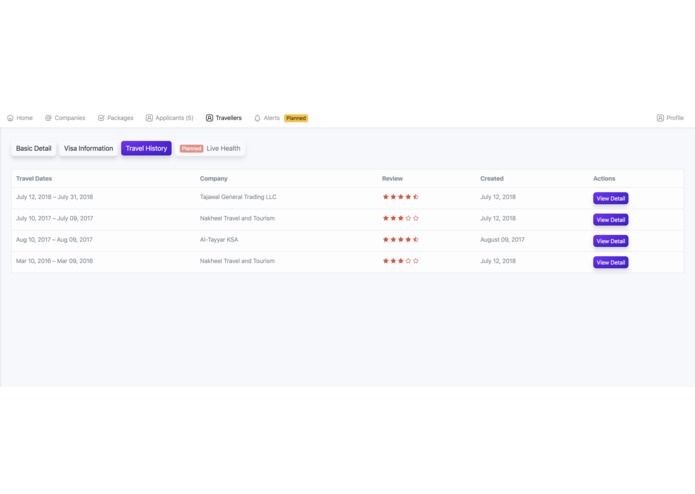Viewport: 695px width, 494px height.
Task: Click 'Al-Tayyar KSA' company name
Action: click(219, 239)
